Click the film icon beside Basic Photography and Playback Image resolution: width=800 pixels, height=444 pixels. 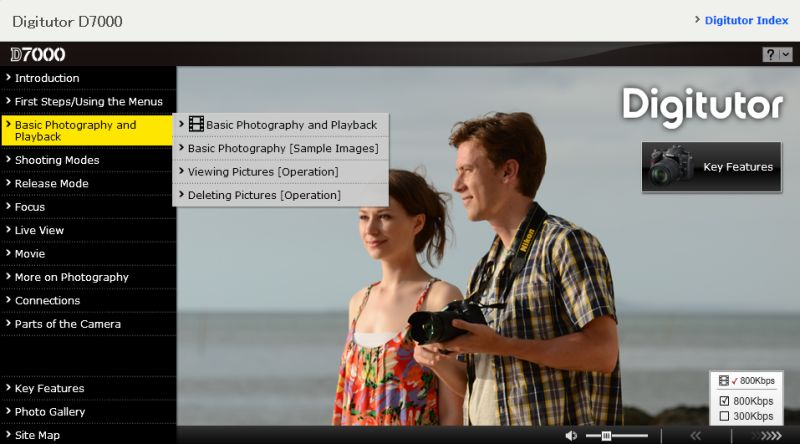click(196, 124)
